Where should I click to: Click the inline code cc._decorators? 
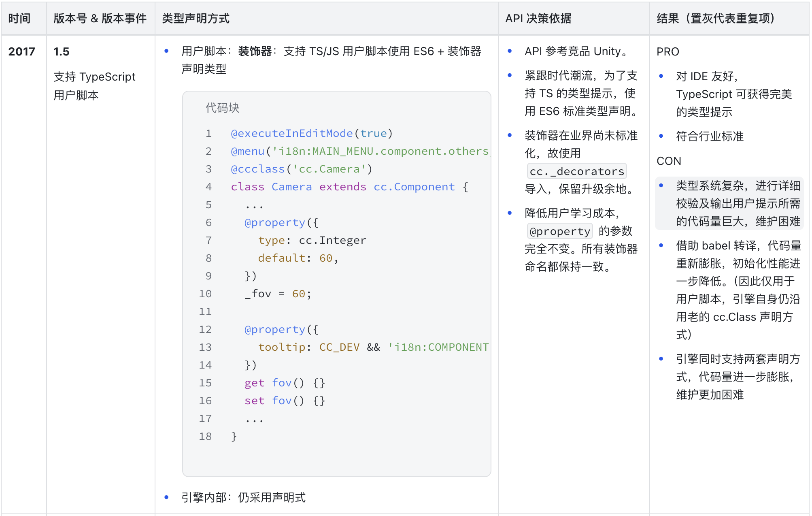coord(577,171)
